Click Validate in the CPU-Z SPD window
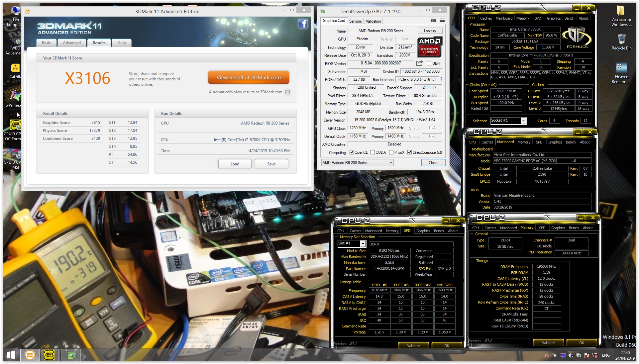The width and height of the screenshot is (639, 364). [x=413, y=346]
